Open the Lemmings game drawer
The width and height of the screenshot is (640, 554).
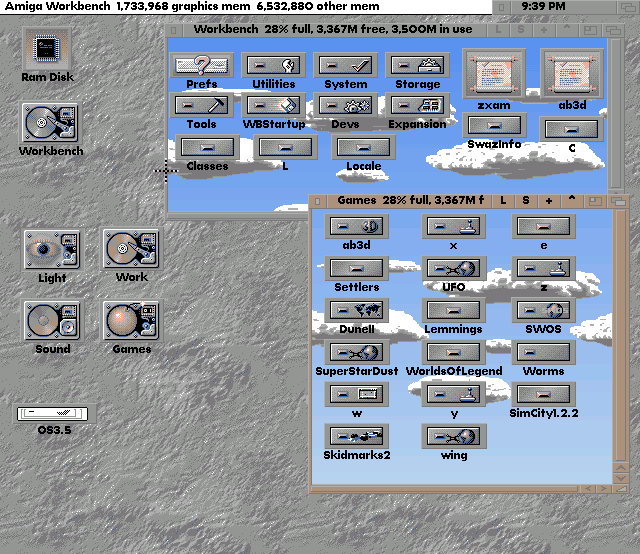coord(453,310)
